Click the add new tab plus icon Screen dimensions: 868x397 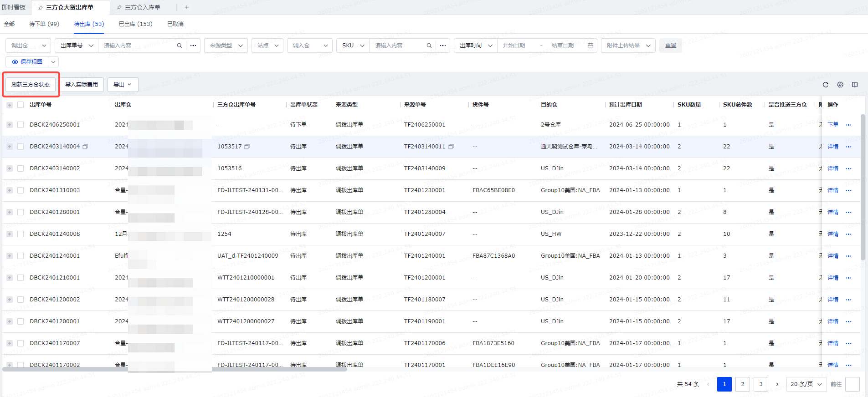click(186, 7)
